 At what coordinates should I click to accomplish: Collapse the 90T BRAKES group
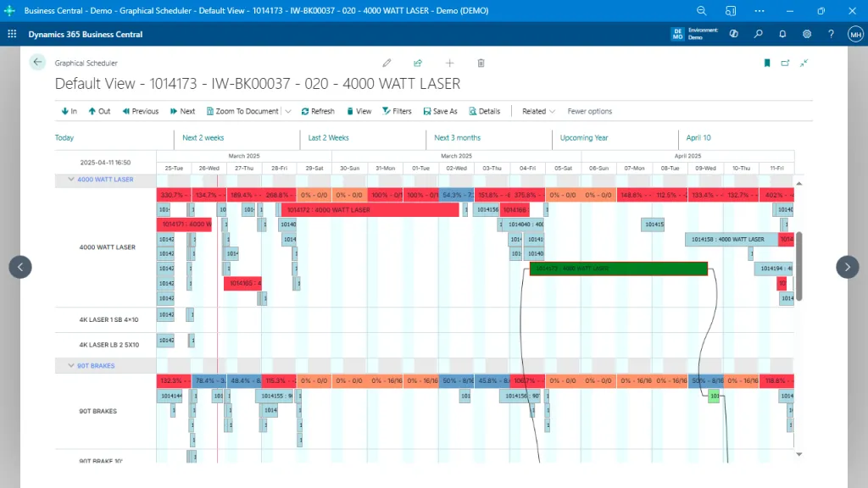click(72, 366)
